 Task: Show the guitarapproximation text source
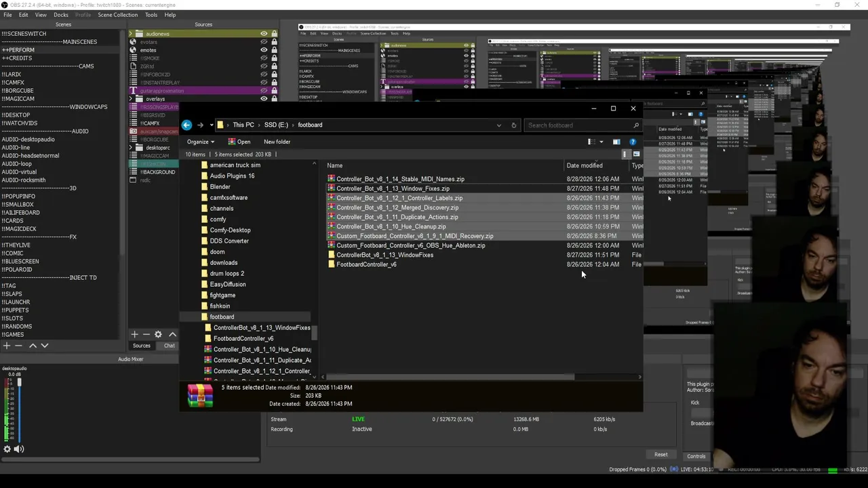click(x=264, y=91)
